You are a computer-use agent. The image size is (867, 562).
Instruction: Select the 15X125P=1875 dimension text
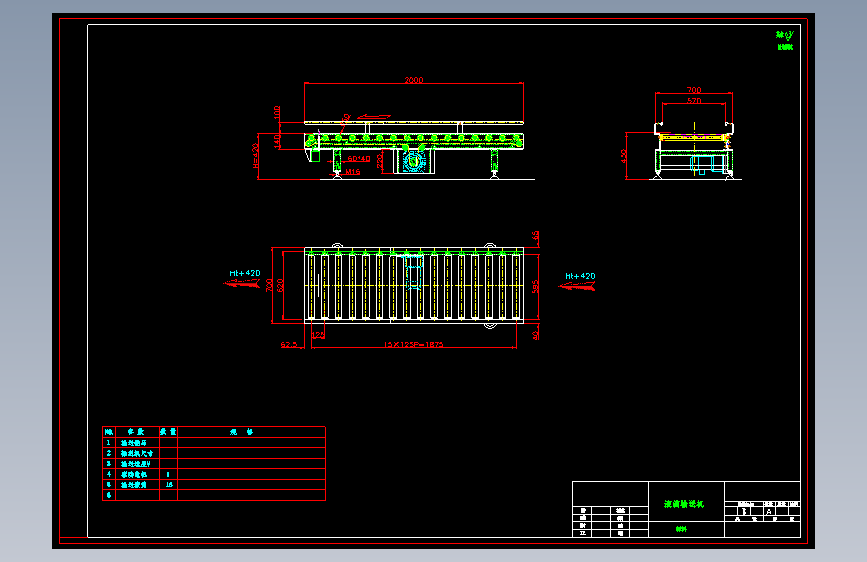point(414,345)
